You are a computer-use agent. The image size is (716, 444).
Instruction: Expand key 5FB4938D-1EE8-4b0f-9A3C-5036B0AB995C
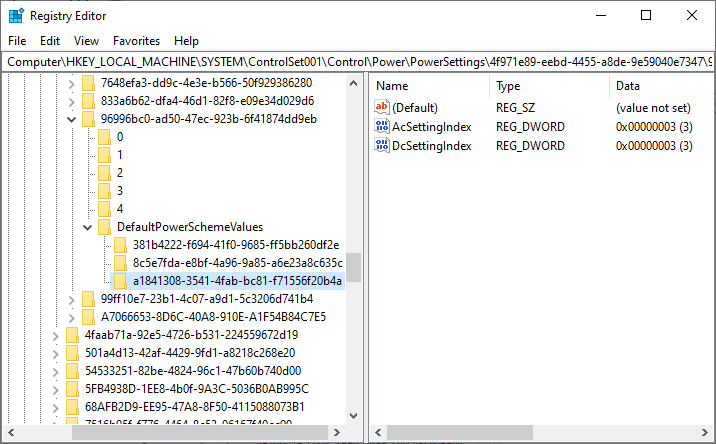coord(56,390)
